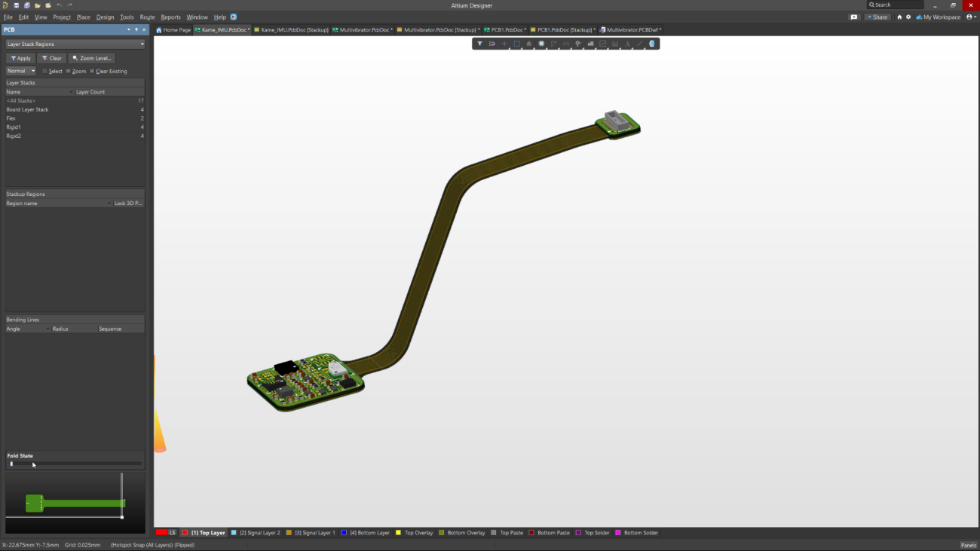This screenshot has height=551, width=980.
Task: Select the filter tool in the 3D toolbar
Action: 480,43
